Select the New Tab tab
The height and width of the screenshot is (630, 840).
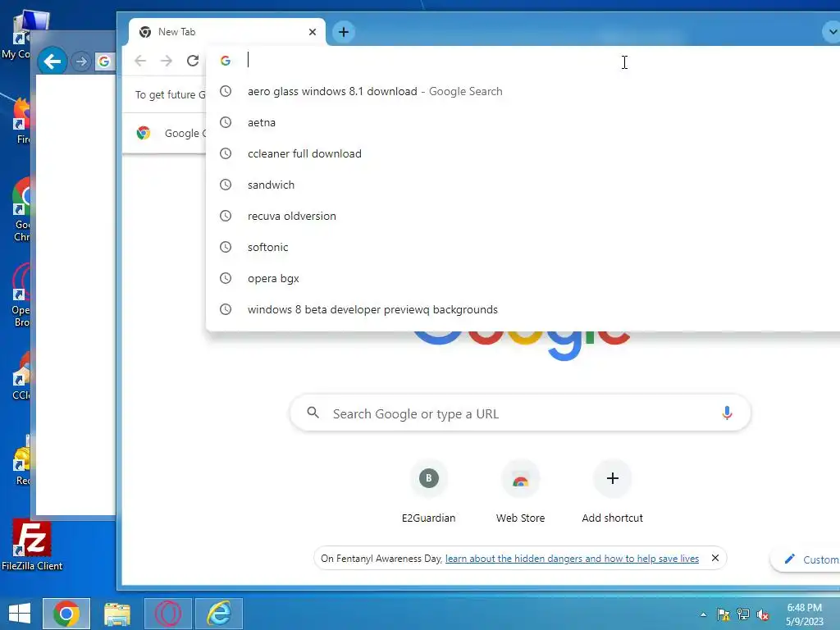[x=227, y=32]
